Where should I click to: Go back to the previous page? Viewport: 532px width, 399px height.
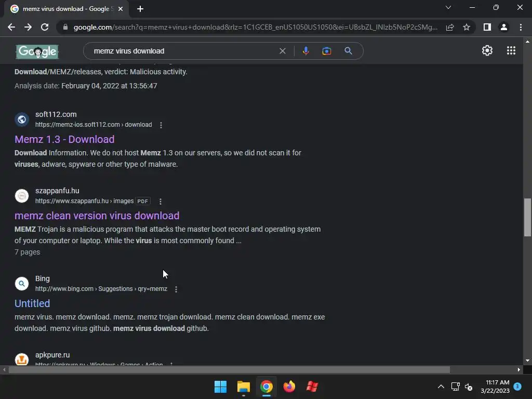click(x=11, y=27)
